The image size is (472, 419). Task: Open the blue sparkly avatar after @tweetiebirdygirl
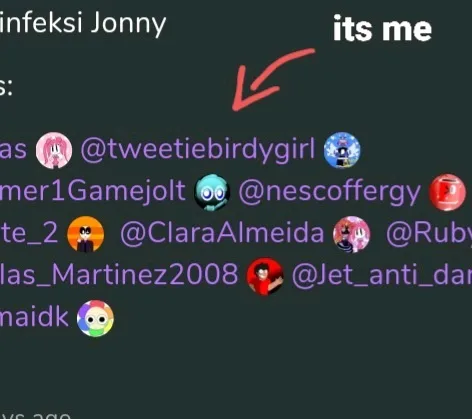pos(342,150)
